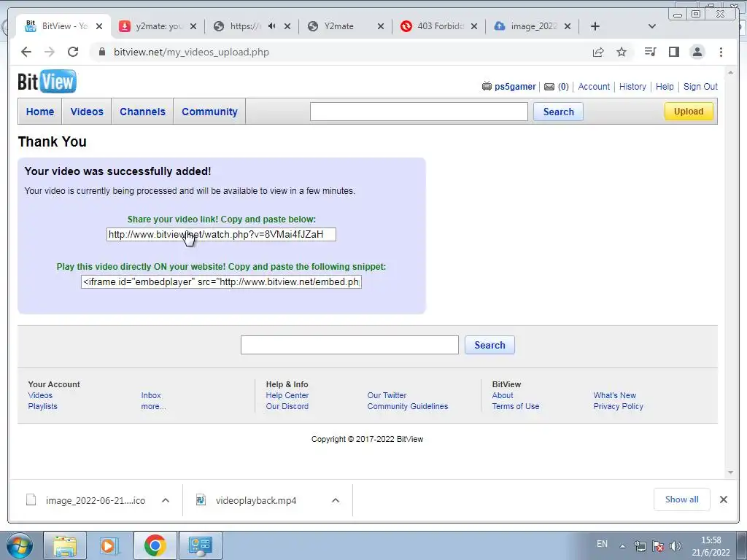Open Our Discord footer link
747x560 pixels.
(x=287, y=406)
